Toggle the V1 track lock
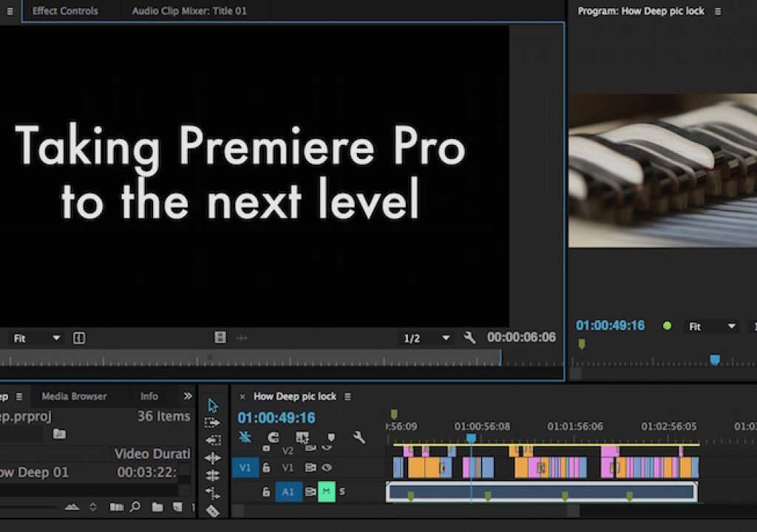Screen dimensions: 757x532 click(266, 467)
